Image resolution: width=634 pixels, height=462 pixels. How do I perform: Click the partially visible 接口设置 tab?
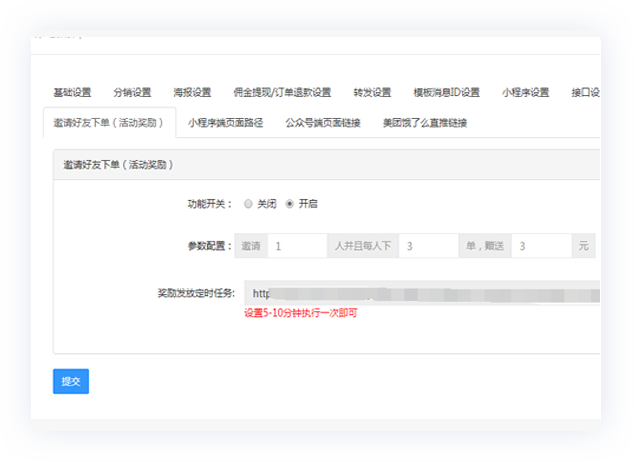coord(585,93)
